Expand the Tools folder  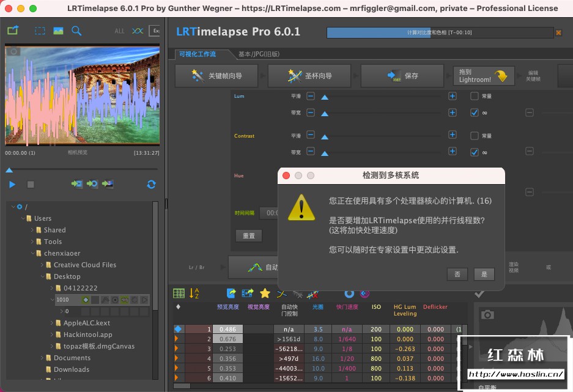pos(32,242)
